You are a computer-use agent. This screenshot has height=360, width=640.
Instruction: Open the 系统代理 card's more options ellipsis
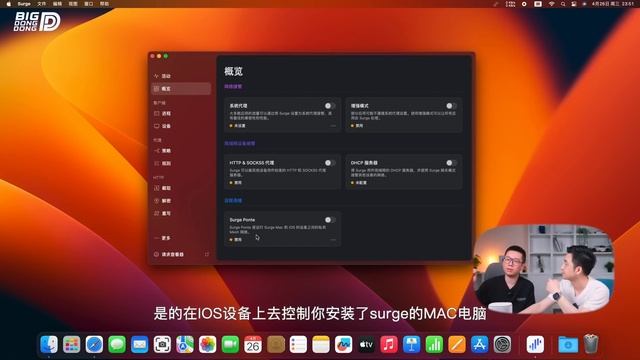[x=333, y=126]
